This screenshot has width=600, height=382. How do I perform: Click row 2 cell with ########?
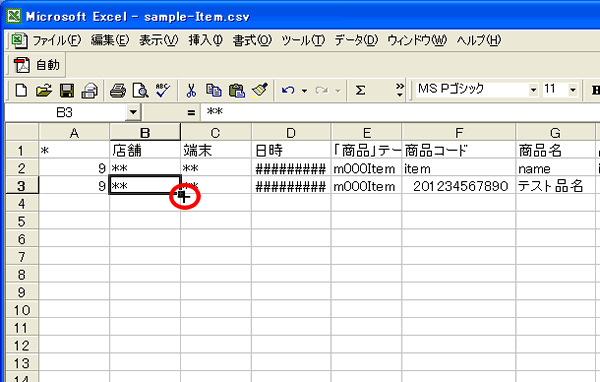(291, 168)
